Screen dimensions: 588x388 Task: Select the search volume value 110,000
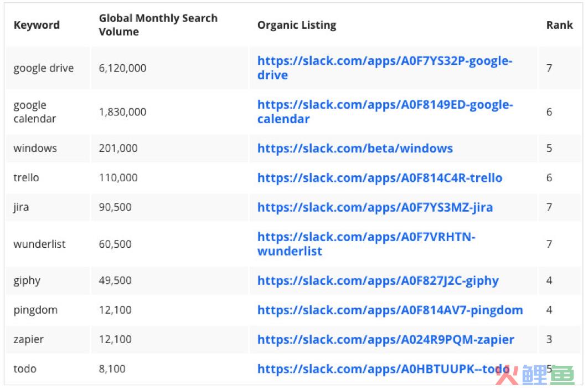pos(118,177)
